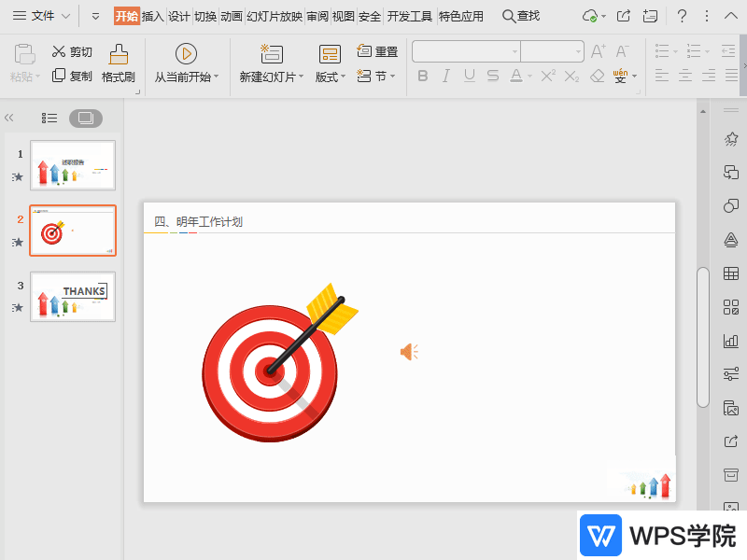Toggle bold text formatting

(x=423, y=77)
